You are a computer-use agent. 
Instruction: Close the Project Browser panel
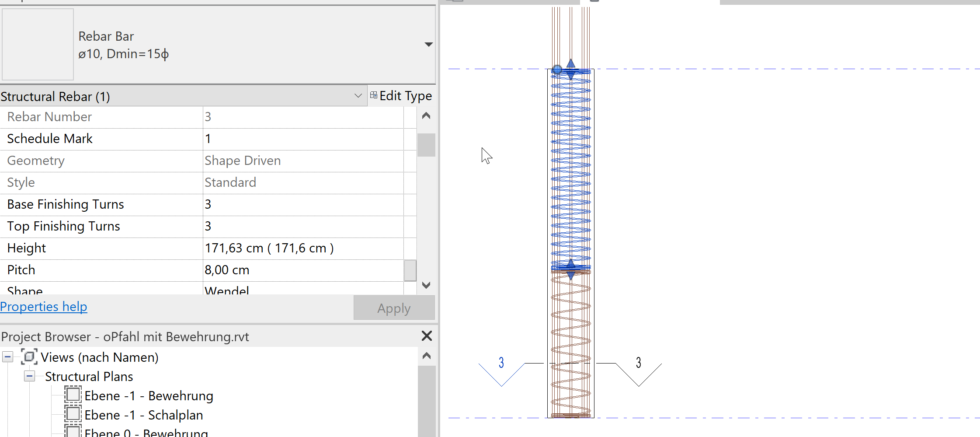426,336
